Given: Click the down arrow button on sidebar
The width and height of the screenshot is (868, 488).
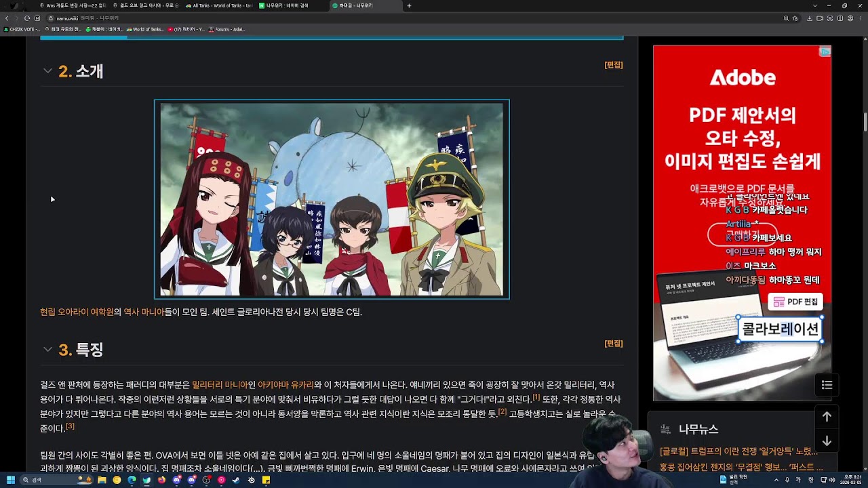Looking at the screenshot, I should tap(827, 441).
